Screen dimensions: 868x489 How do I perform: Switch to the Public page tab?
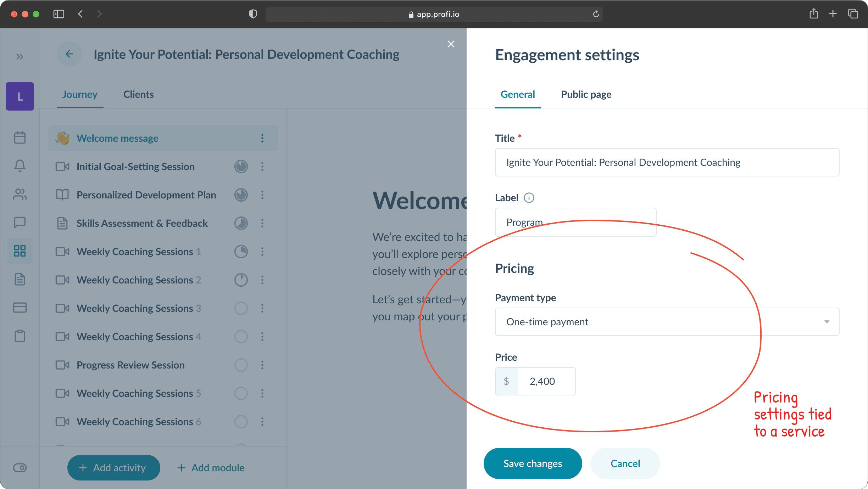point(586,95)
